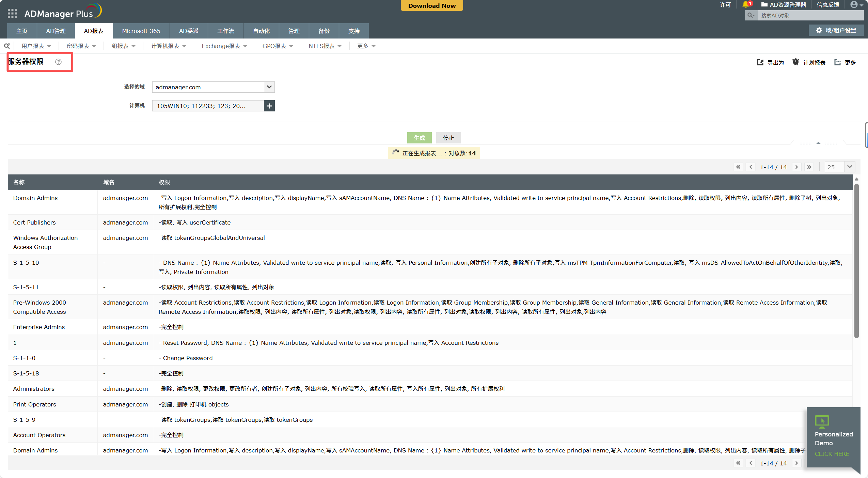Click the plus icon to add computers
This screenshot has width=868, height=478.
point(269,106)
